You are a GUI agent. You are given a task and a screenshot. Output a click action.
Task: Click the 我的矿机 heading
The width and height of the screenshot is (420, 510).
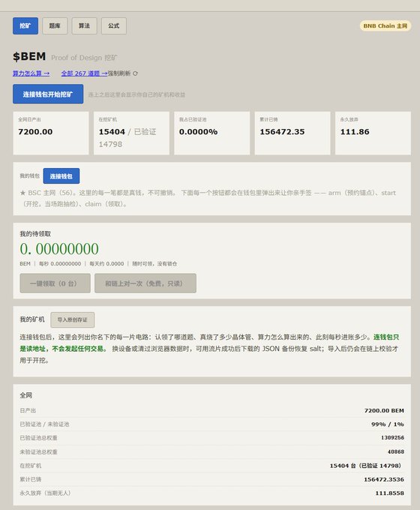(32, 319)
